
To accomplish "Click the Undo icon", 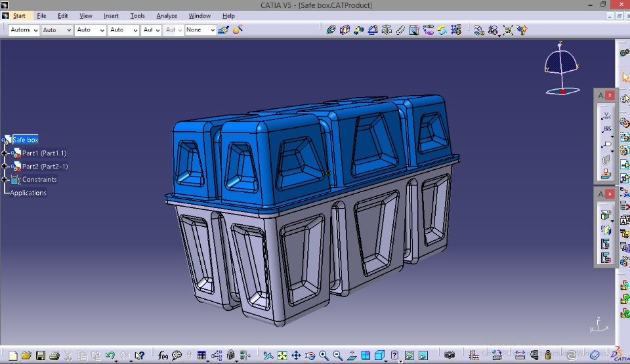I will click(x=110, y=355).
